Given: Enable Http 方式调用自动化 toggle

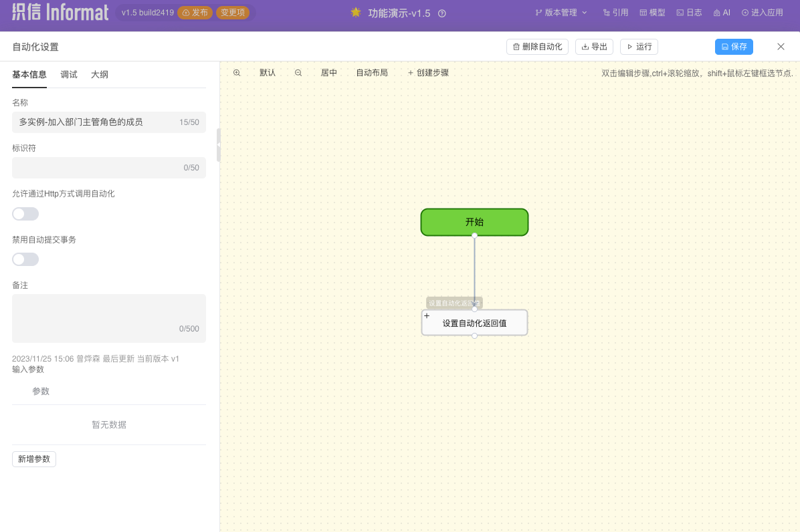Looking at the screenshot, I should [25, 214].
